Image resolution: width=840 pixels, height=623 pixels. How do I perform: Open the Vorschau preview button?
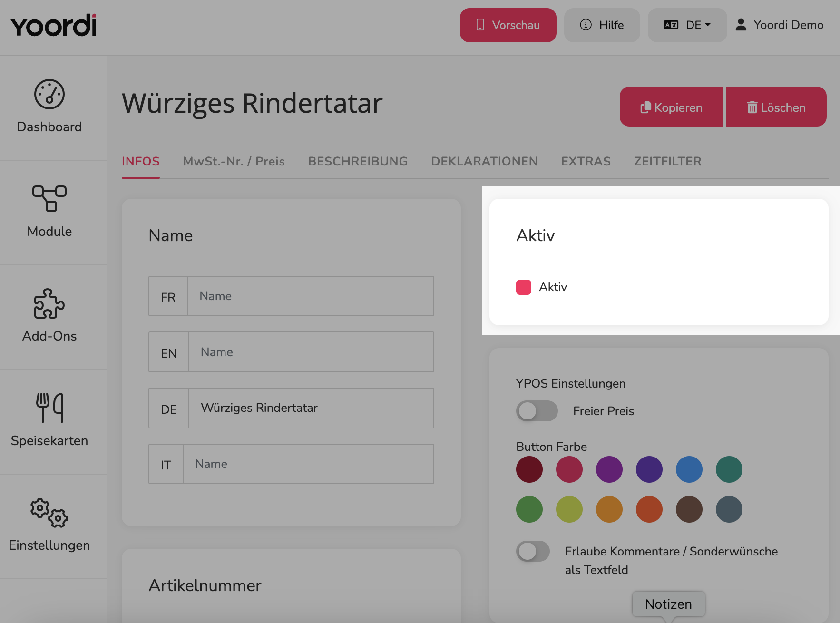pyautogui.click(x=508, y=25)
